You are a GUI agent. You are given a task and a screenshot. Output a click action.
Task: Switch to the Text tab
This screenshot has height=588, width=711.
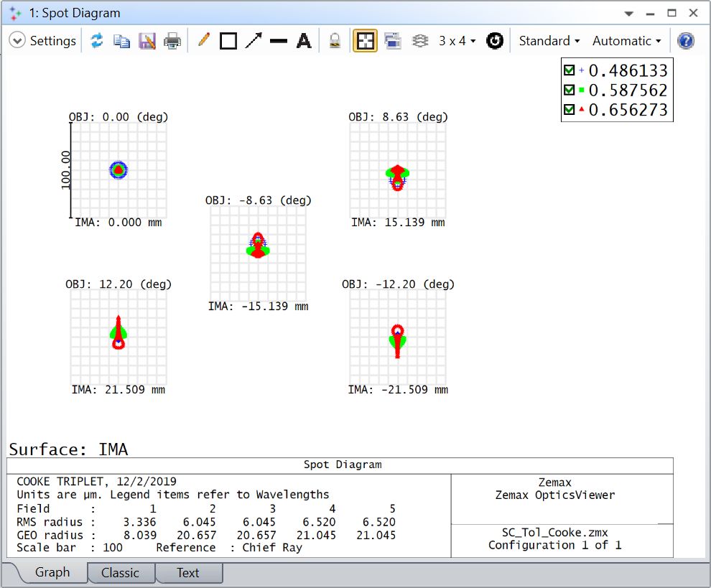pos(188,573)
